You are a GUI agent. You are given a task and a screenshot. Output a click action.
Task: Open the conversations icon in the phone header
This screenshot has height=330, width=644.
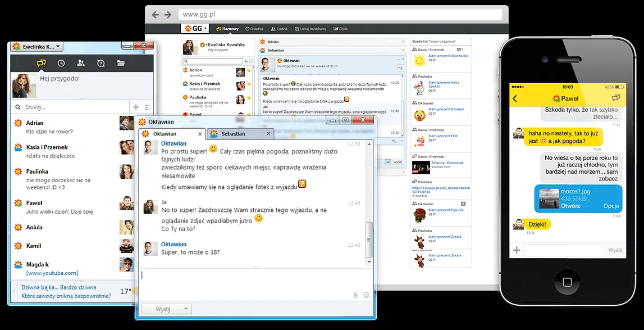point(616,98)
